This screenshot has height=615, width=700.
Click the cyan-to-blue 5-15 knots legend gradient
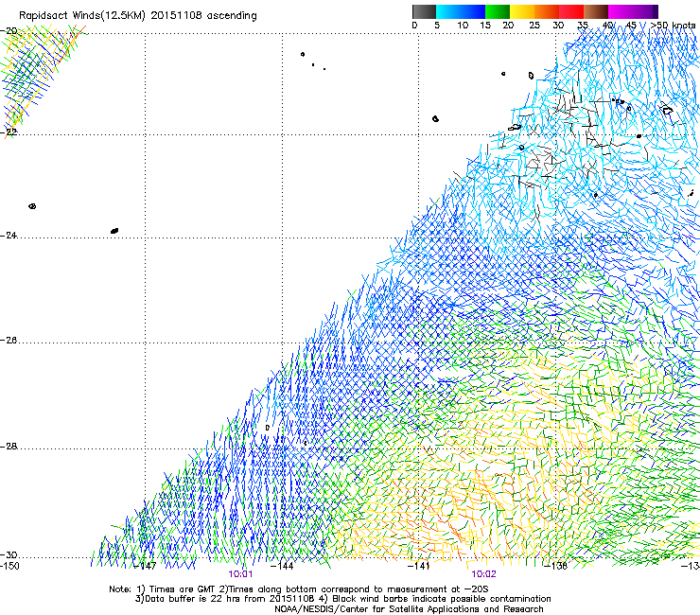pyautogui.click(x=461, y=11)
